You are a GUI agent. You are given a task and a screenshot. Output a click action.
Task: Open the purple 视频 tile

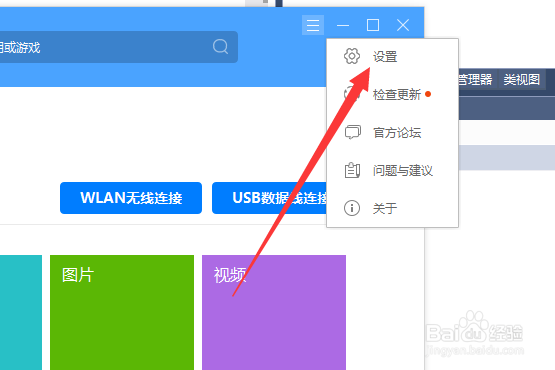coord(274,312)
